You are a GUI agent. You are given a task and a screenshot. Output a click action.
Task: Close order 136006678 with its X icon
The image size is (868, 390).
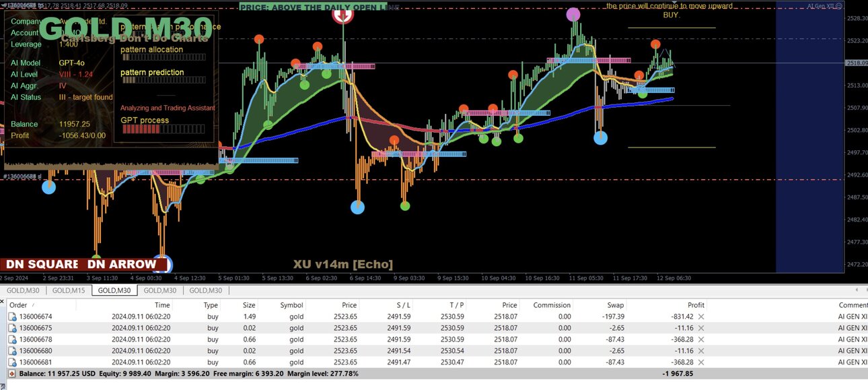[701, 339]
